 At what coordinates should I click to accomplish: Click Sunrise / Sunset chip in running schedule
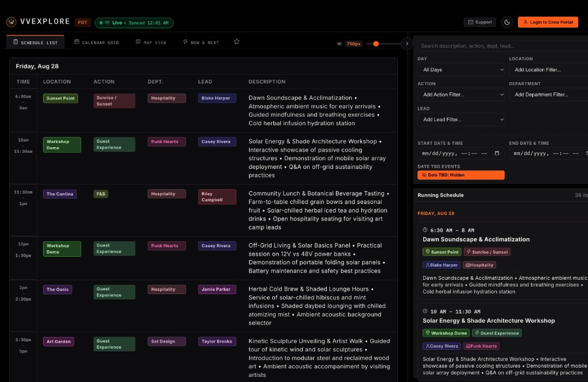[487, 252]
